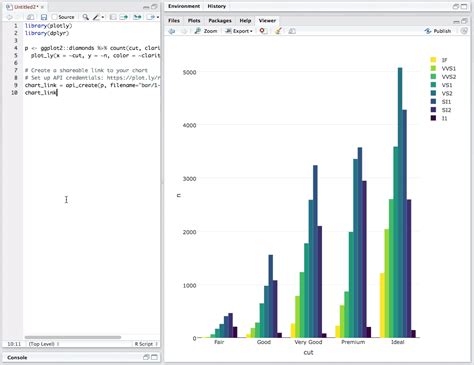
Task: Click the show in new window Viewer icon
Action: (x=292, y=31)
